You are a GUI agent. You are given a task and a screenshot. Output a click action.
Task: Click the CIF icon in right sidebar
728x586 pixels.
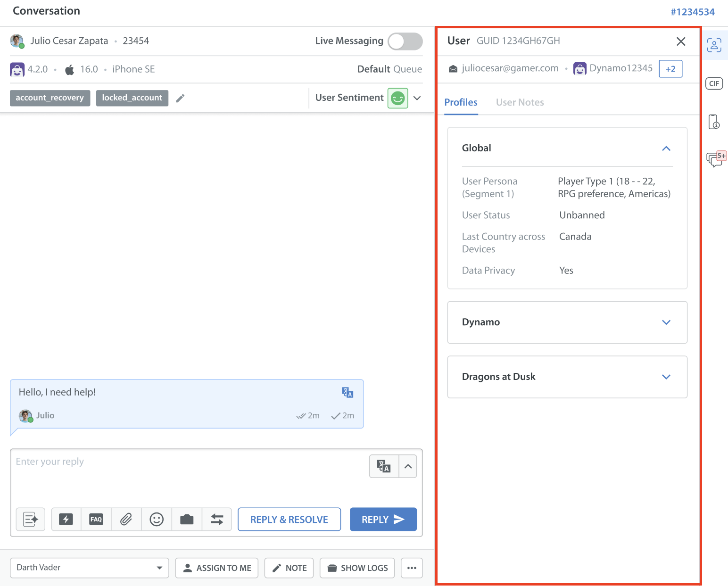[714, 83]
